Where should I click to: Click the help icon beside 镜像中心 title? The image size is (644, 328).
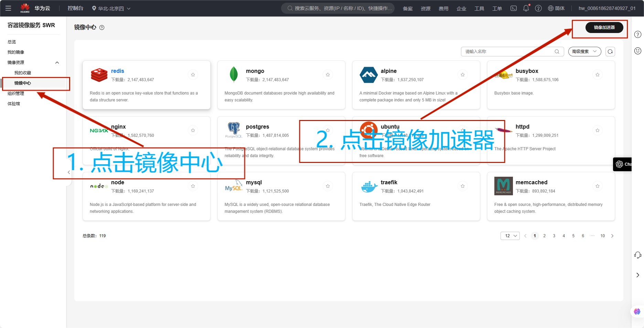(102, 28)
